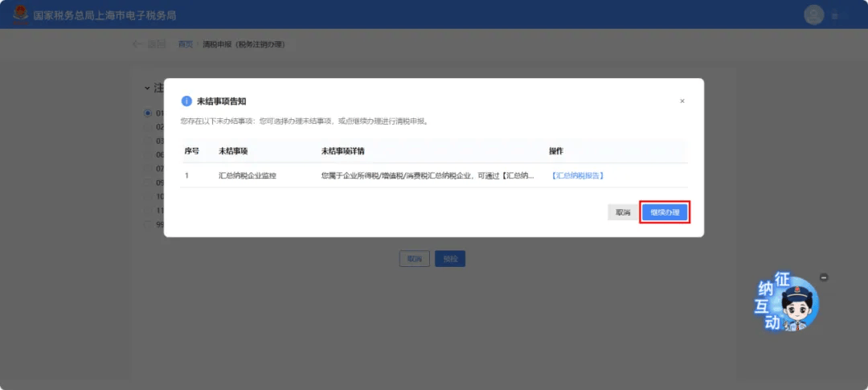
Task: Click 取消 in the dialog
Action: coord(623,212)
